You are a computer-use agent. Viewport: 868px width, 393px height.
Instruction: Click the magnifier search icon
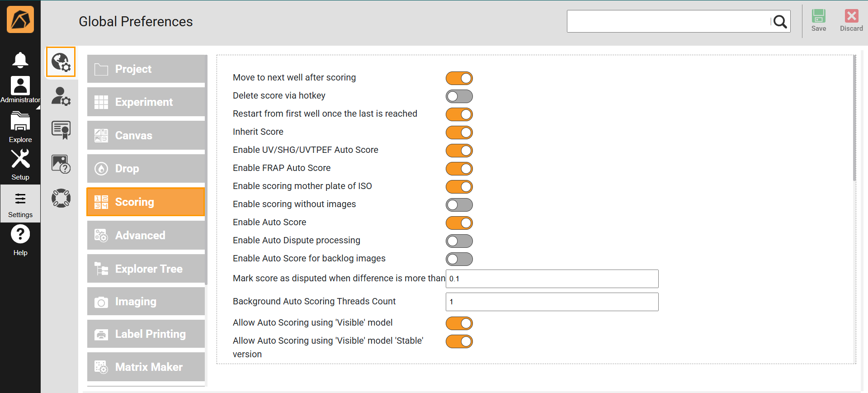coord(780,22)
